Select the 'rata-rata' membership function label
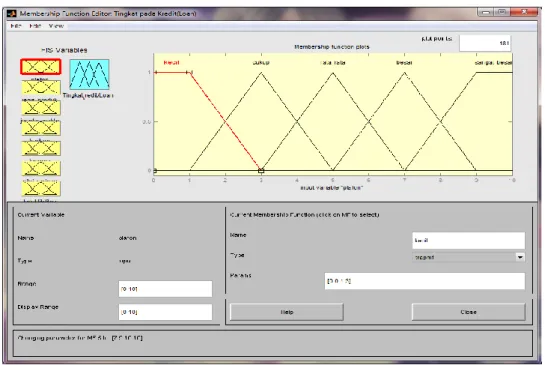Screen dimensions: 545x365 click(333, 63)
